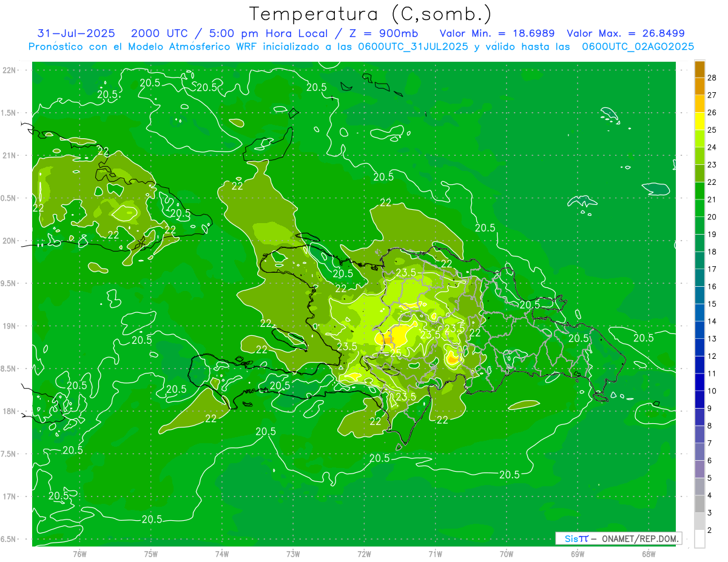Click the '20N' latitude axis label
728x562 pixels.
[10, 241]
